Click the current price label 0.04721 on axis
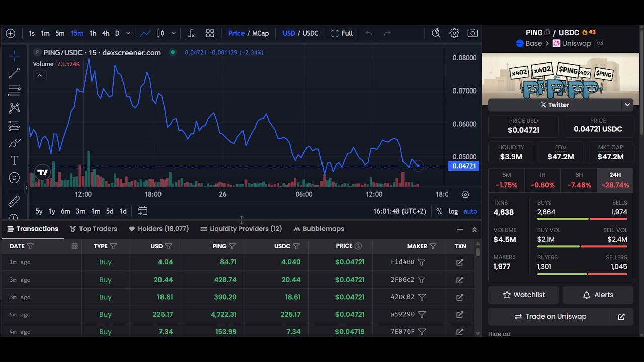This screenshot has height=362, width=644. click(x=463, y=166)
